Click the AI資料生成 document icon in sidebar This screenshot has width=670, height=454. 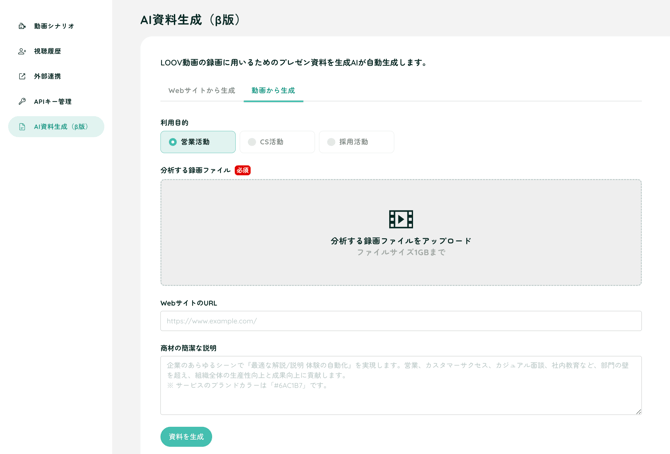(22, 127)
